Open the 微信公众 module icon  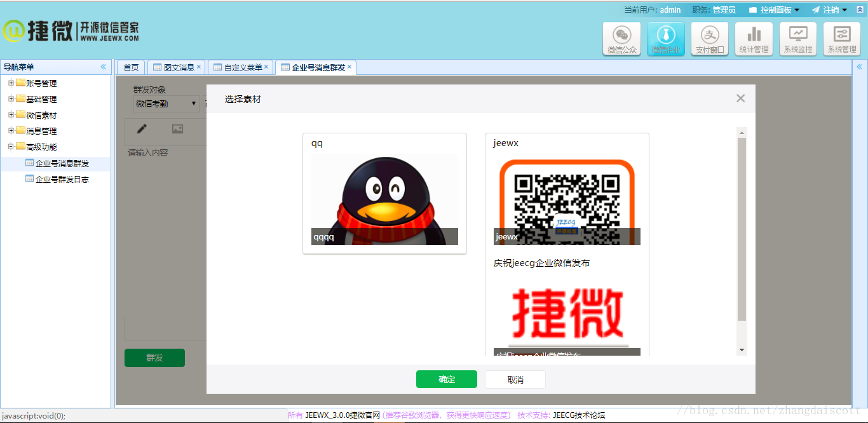pyautogui.click(x=622, y=39)
